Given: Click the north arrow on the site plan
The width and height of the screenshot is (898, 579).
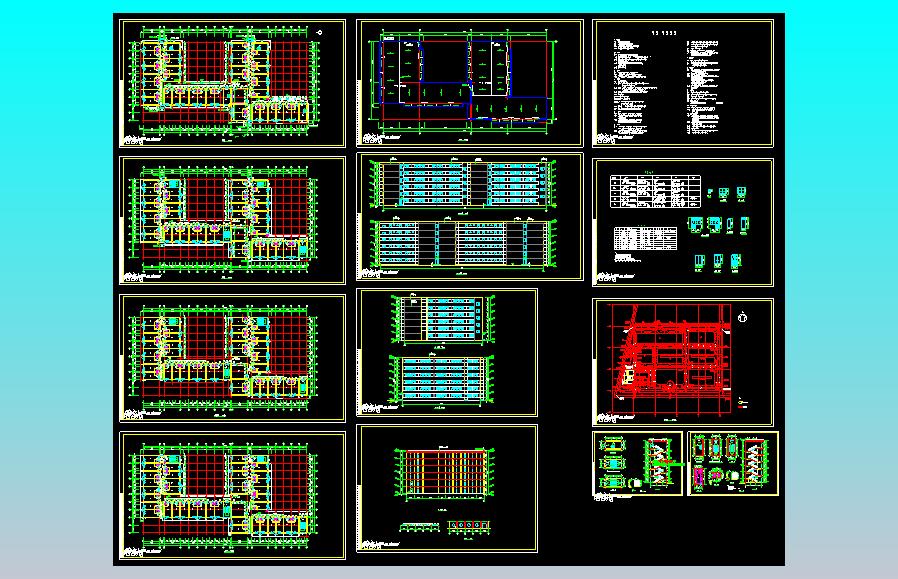Looking at the screenshot, I should pos(742,317).
